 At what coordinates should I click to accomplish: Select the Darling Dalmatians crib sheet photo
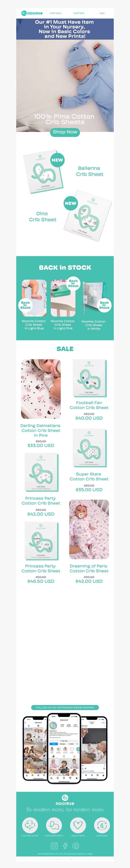coord(41,389)
